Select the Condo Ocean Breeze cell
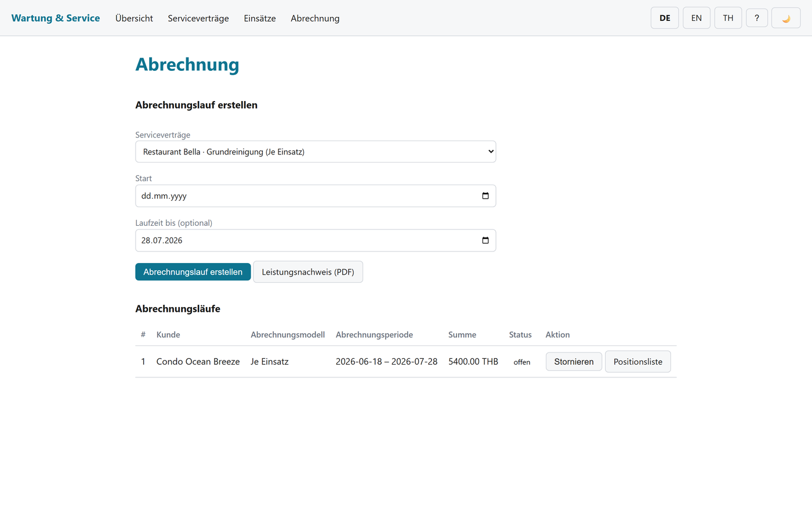 pos(198,361)
